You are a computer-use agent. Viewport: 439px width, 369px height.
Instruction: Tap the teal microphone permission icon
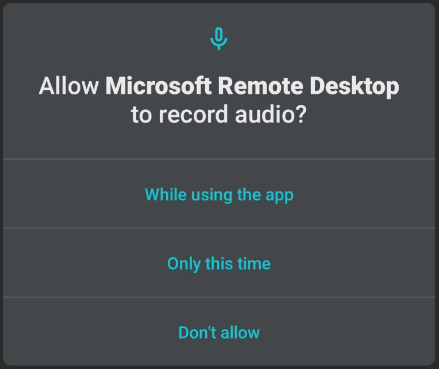click(219, 39)
